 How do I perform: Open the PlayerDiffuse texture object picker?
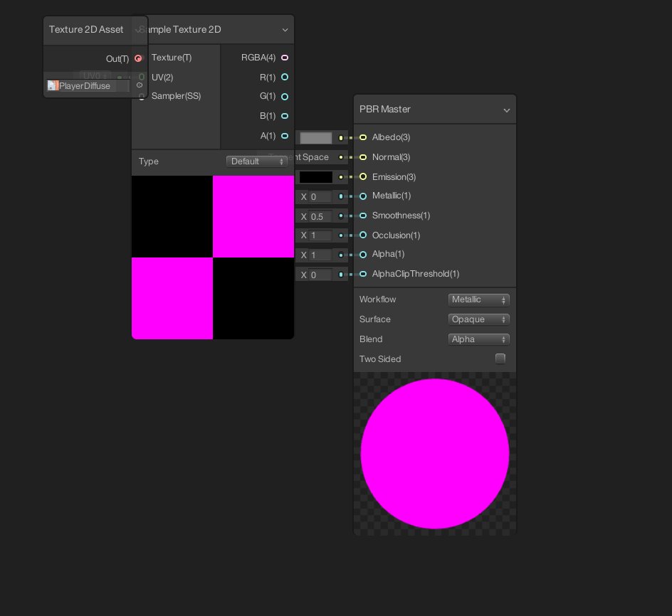click(x=140, y=85)
